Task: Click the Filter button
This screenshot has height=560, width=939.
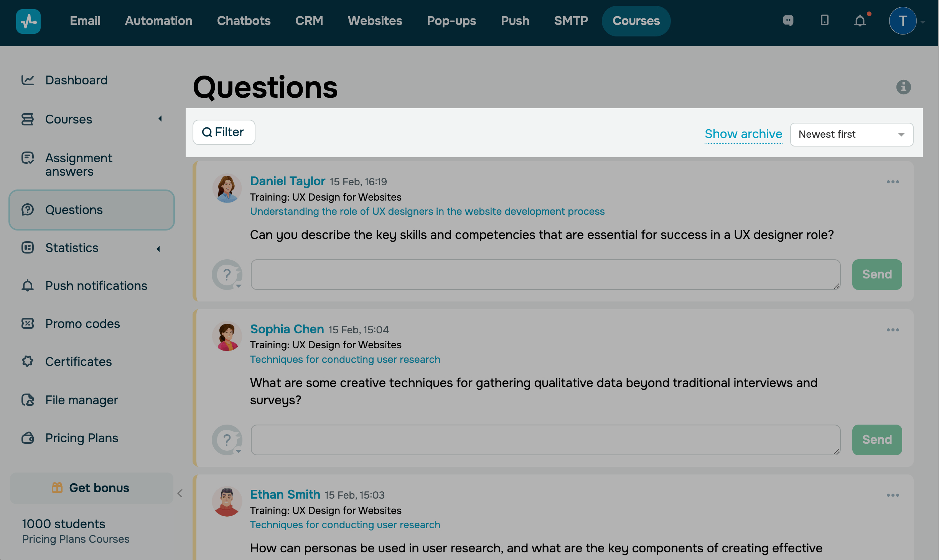Action: click(x=224, y=132)
